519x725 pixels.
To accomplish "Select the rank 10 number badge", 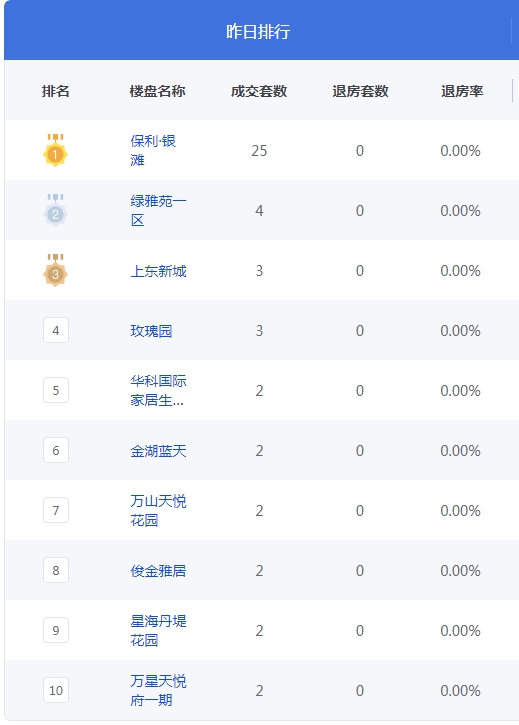I will (x=56, y=690).
